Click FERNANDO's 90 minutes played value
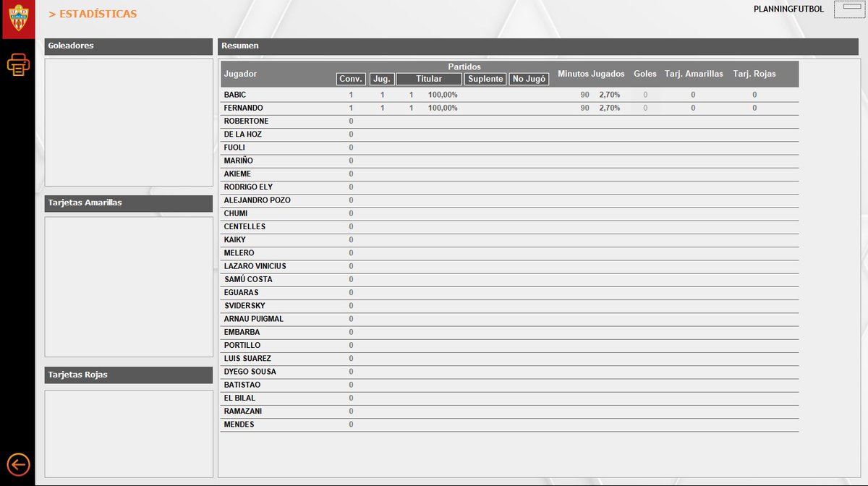Screen dimensions: 868x486 tap(584, 108)
